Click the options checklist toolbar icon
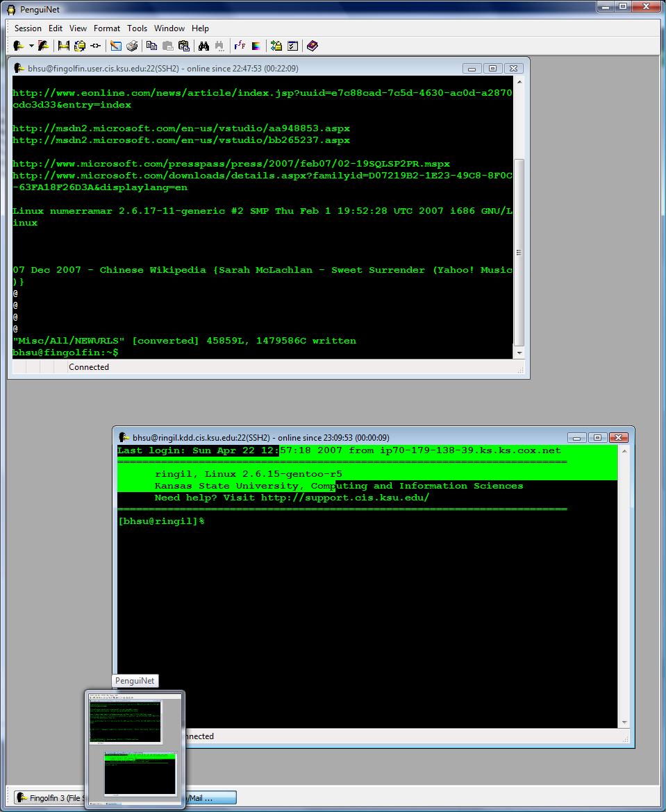 (x=293, y=46)
